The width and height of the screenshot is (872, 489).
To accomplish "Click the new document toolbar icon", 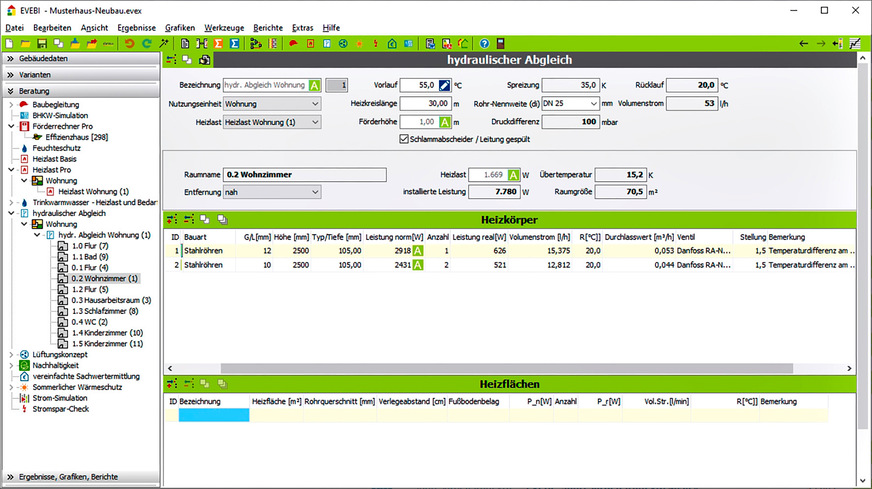I will 9,44.
